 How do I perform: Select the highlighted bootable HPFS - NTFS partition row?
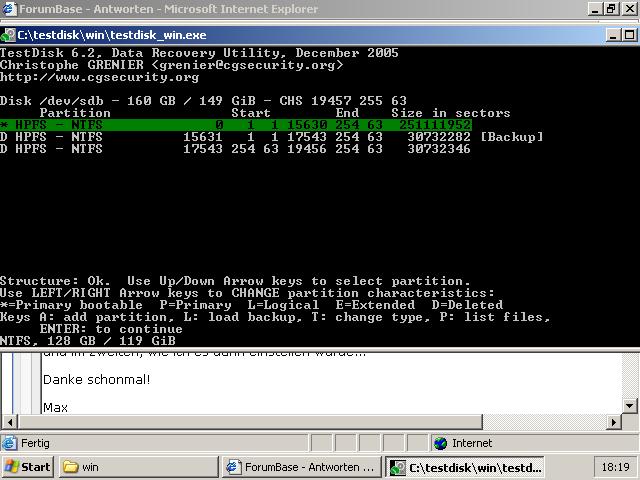(236, 125)
